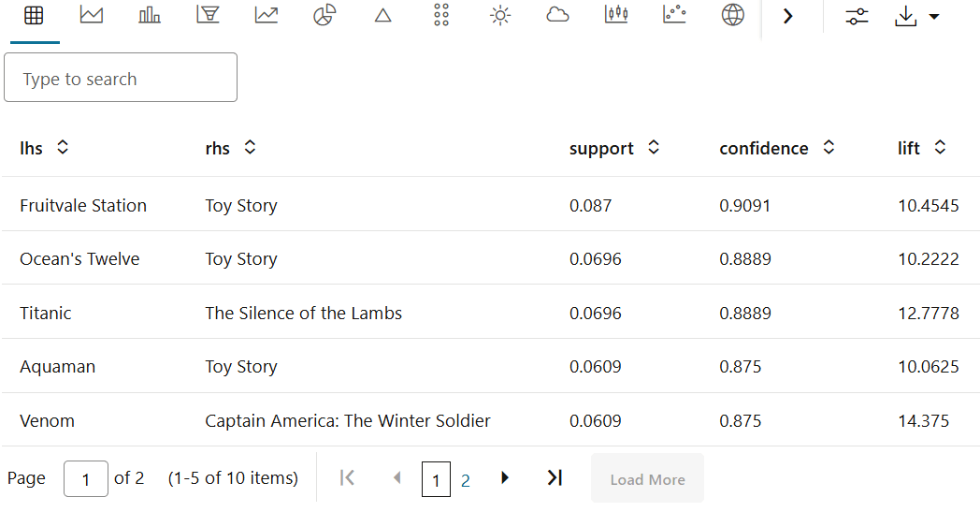Switch to pie chart view
Screen dimensions: 980x512
pyautogui.click(x=324, y=15)
